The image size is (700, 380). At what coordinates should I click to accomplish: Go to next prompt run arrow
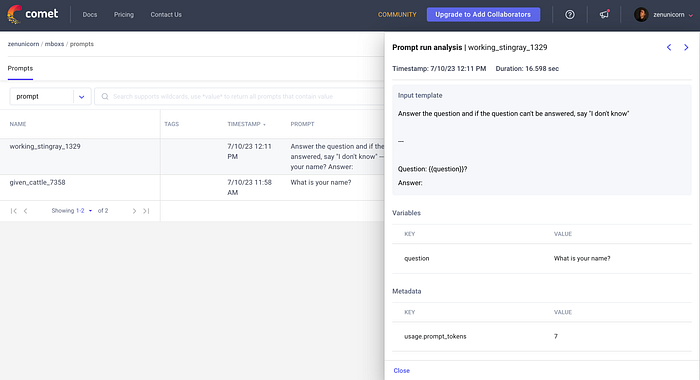[x=686, y=47]
